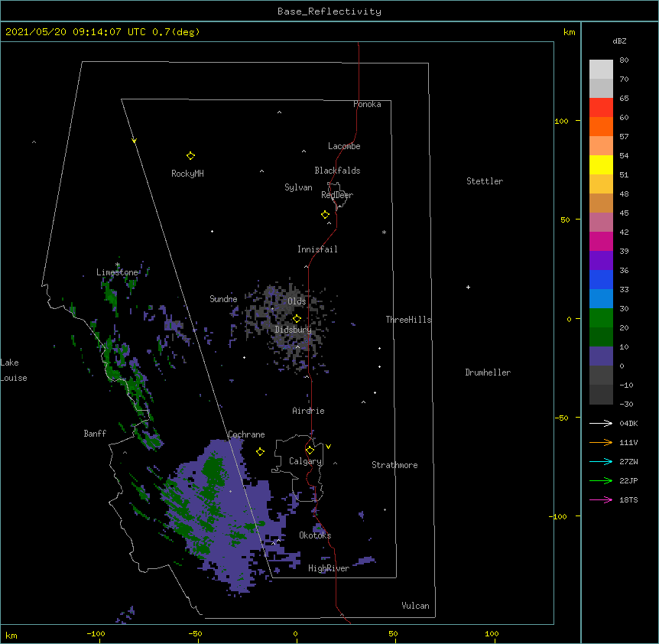Screen dimensions: 659x644
Task: Click the Blackfalds label
Action: [x=337, y=171]
